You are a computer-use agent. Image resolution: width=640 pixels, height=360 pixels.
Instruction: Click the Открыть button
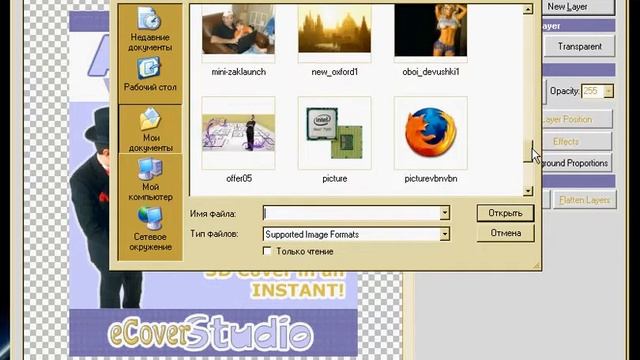coord(505,213)
